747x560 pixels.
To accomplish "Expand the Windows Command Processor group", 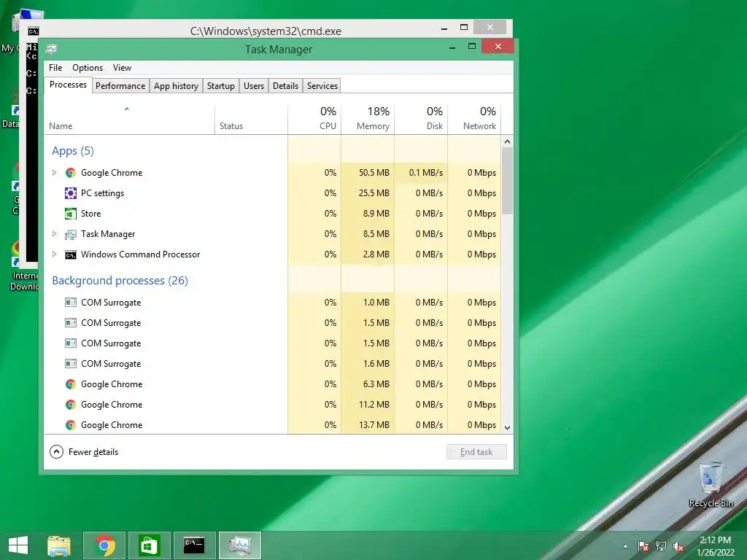I will tap(54, 254).
